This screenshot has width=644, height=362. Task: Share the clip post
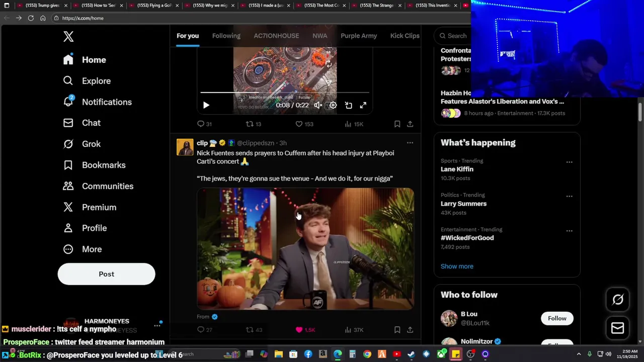tap(410, 330)
